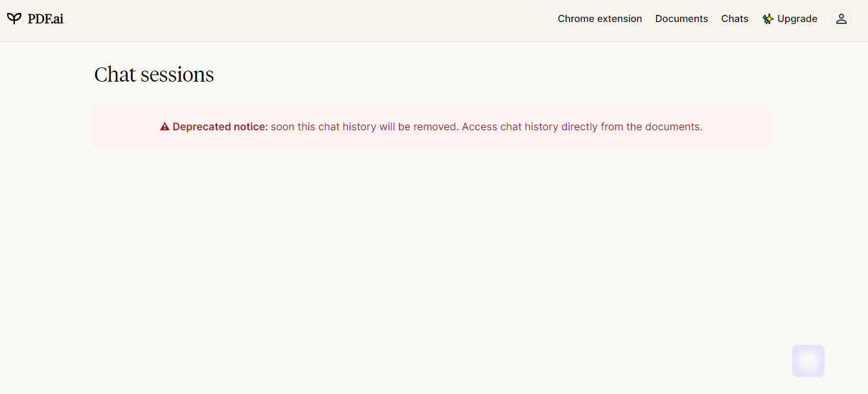Open the Documents page
Viewport: 868px width, 394px height.
coord(681,19)
